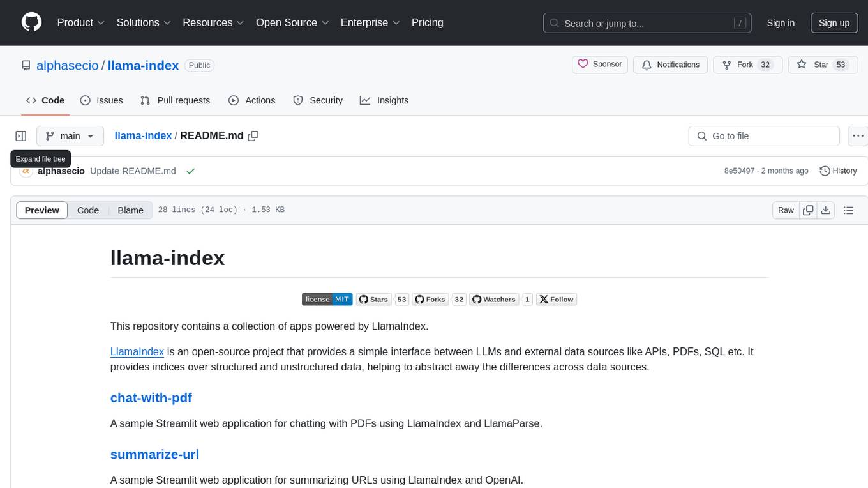Show the commit check status checkmark
This screenshot has height=488, width=868.
coord(190,171)
